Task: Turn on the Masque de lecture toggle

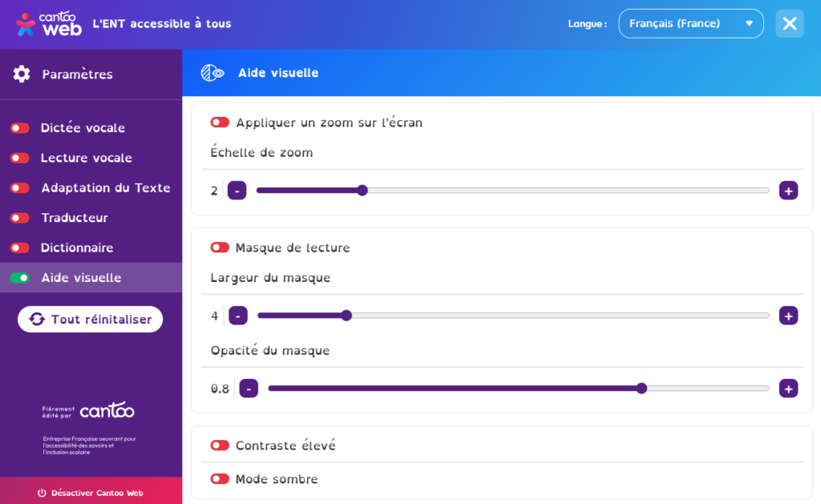Action: coord(220,248)
